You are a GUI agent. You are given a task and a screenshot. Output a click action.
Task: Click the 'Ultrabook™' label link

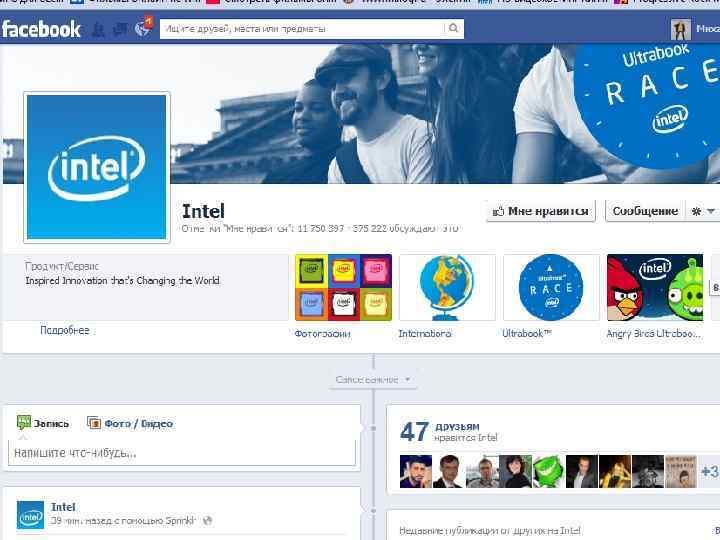[x=527, y=334]
